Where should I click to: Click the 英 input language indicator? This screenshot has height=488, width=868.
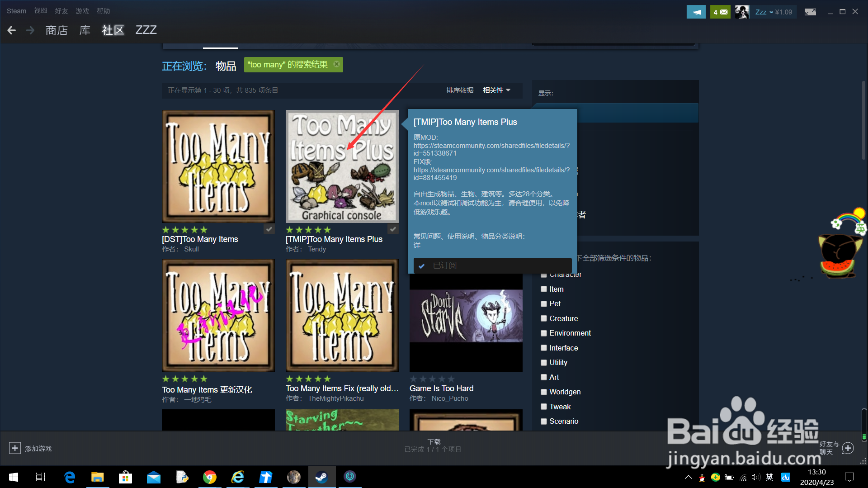[769, 477]
